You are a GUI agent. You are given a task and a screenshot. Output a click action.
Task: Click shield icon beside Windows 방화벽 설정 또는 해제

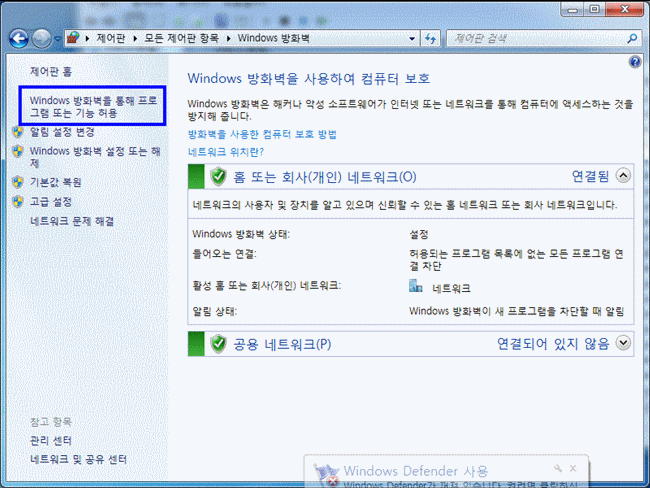(18, 151)
